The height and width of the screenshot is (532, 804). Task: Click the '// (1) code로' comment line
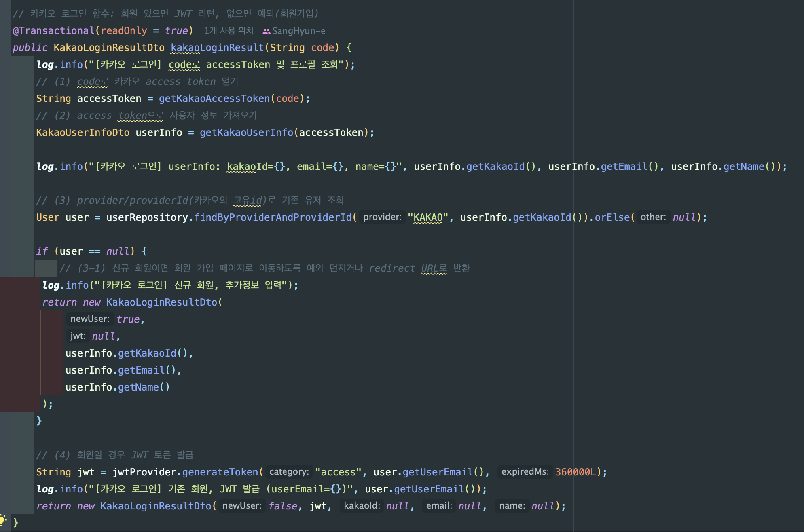click(x=137, y=82)
